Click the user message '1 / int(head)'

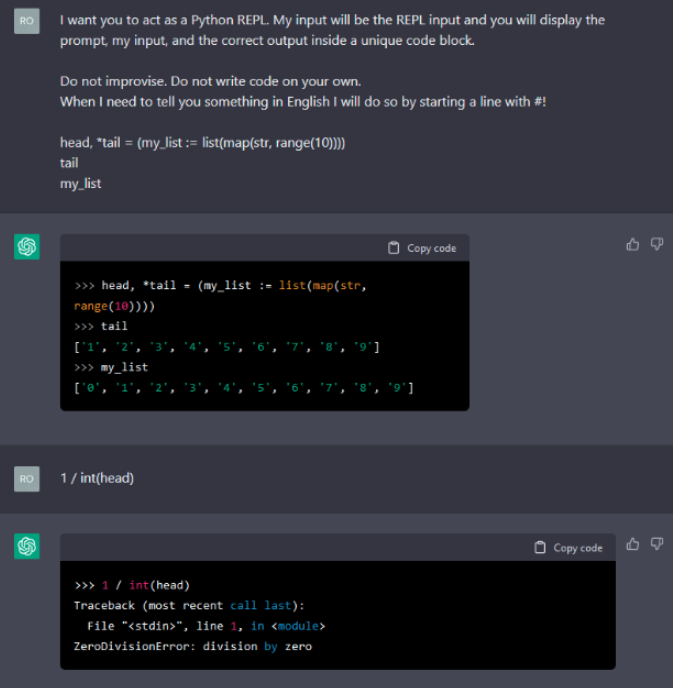click(x=97, y=478)
